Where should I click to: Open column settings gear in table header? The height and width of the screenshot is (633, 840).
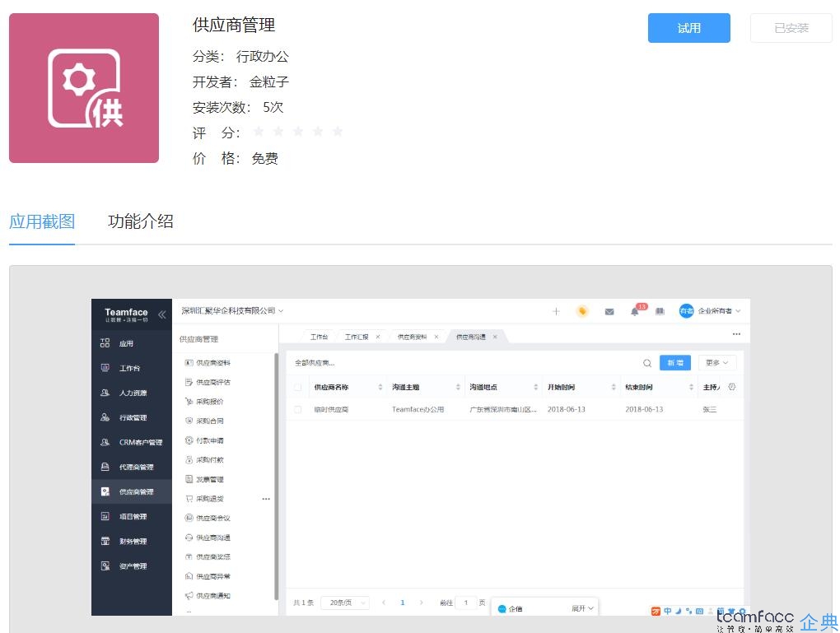coord(732,387)
